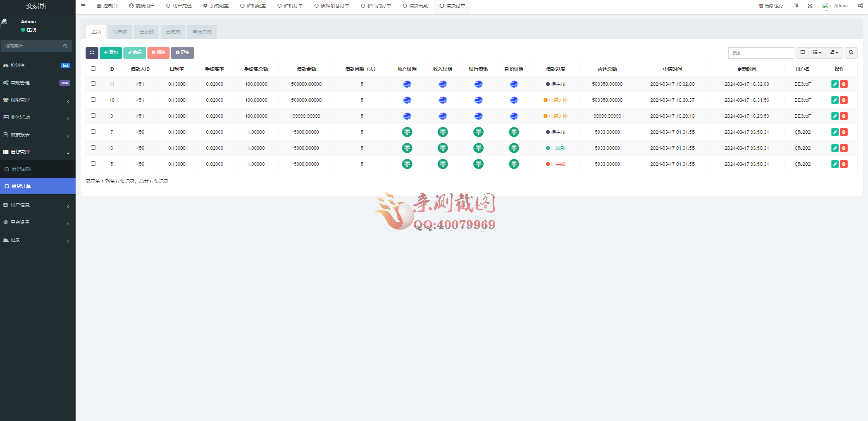Click the 物产证明 image icon on order ID 7
868x421 pixels.
(x=407, y=132)
